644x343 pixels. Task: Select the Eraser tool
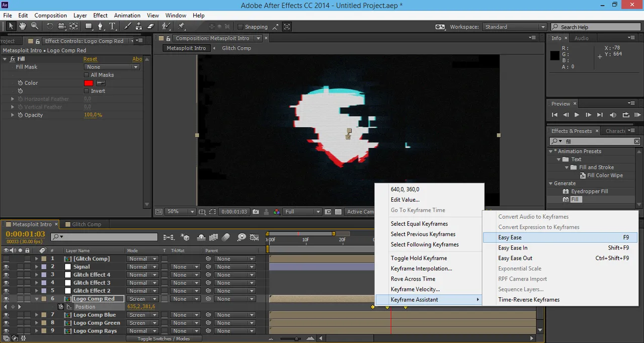[151, 27]
